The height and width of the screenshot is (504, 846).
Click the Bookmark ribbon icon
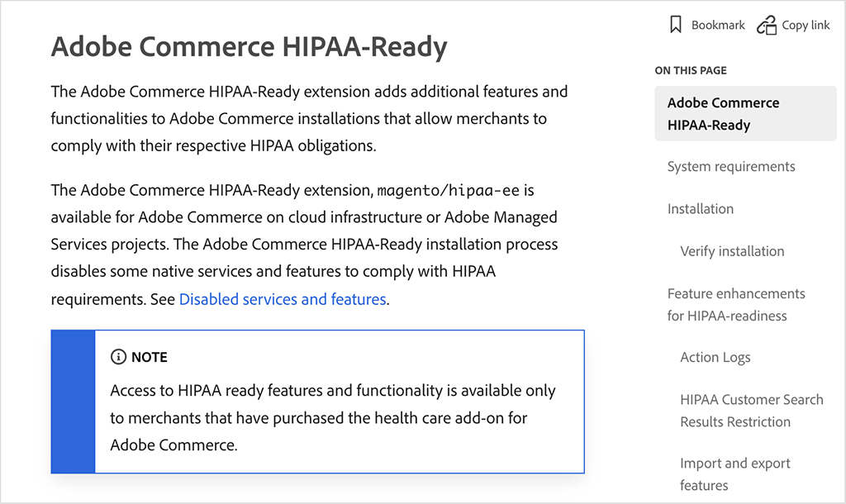tap(675, 25)
